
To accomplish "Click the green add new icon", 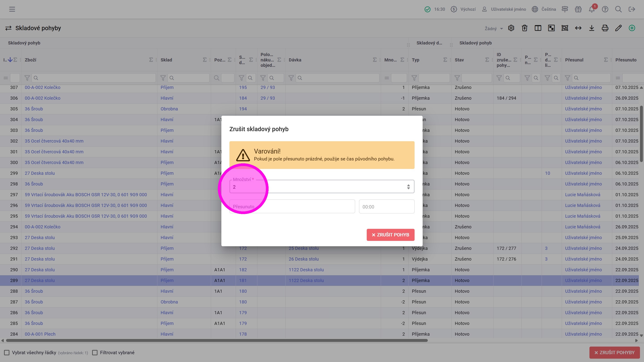I will tap(632, 28).
